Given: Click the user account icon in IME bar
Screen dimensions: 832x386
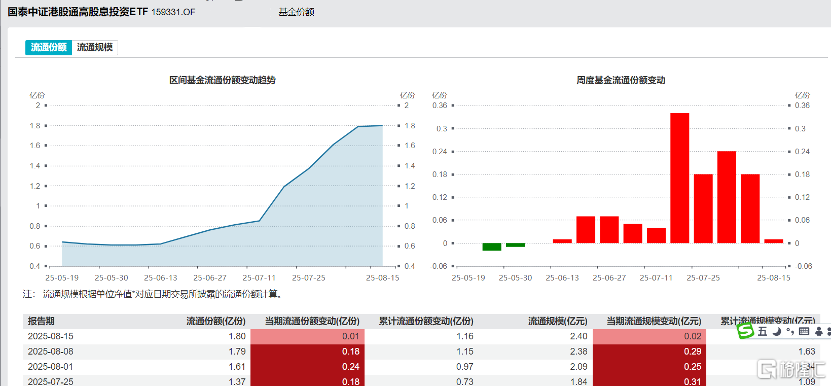Looking at the screenshot, I should (x=819, y=332).
